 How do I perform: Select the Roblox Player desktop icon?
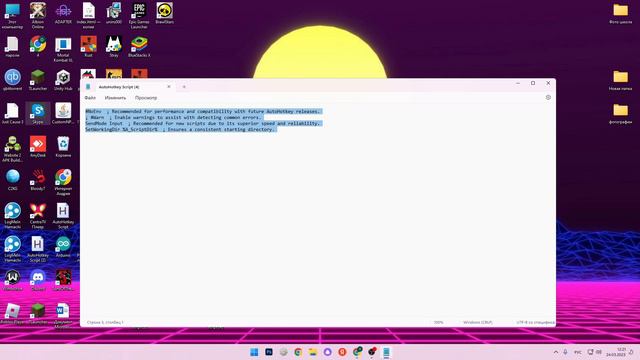(13, 313)
